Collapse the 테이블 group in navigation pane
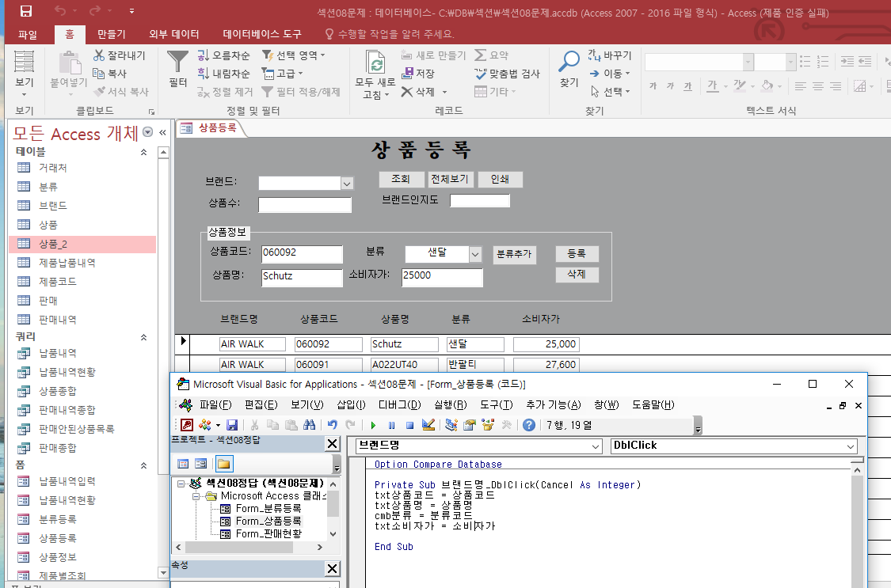891x588 pixels. pyautogui.click(x=143, y=151)
